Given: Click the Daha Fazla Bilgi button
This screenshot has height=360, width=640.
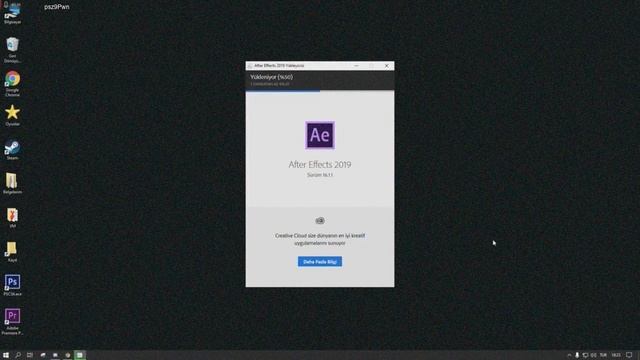Looking at the screenshot, I should [320, 262].
